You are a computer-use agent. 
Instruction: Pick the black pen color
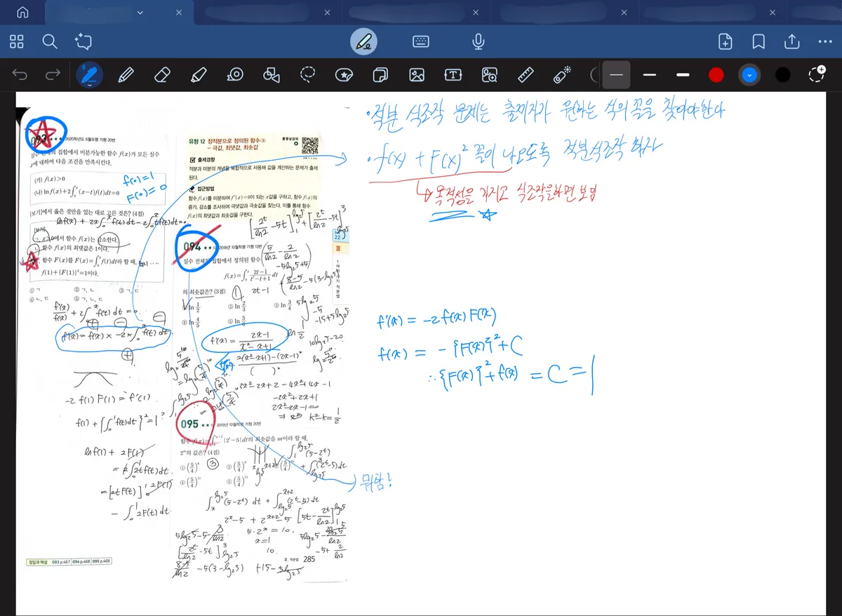[x=783, y=74]
